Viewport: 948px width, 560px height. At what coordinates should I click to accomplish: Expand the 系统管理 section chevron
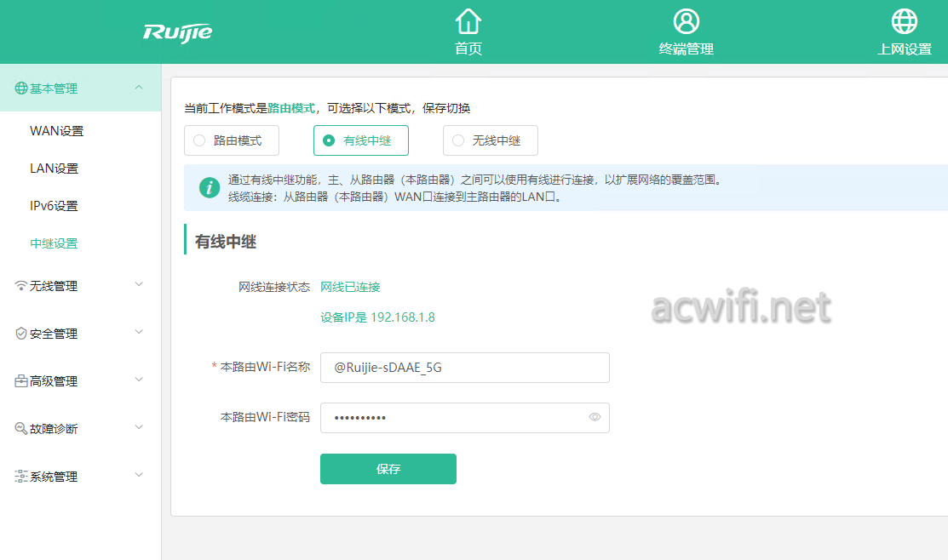click(x=139, y=475)
